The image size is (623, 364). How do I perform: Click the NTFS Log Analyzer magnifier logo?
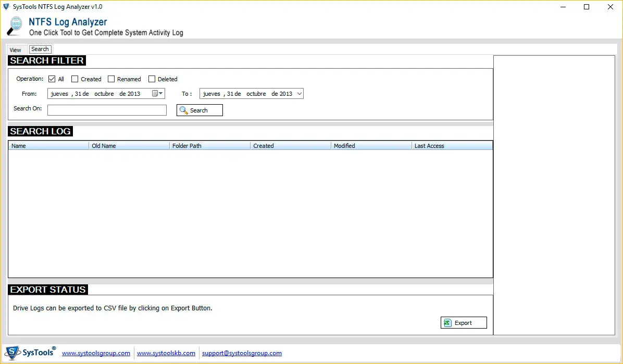tap(15, 26)
